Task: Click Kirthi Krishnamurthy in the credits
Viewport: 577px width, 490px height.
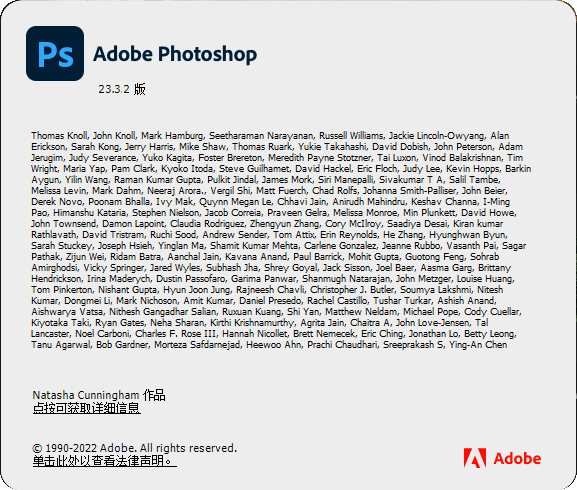Action: [x=252, y=323]
